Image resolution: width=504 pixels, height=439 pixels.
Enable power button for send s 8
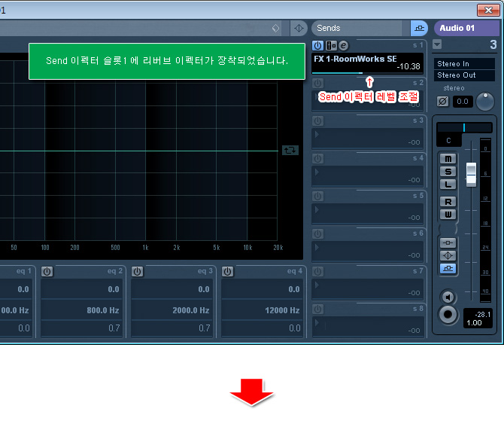click(317, 309)
